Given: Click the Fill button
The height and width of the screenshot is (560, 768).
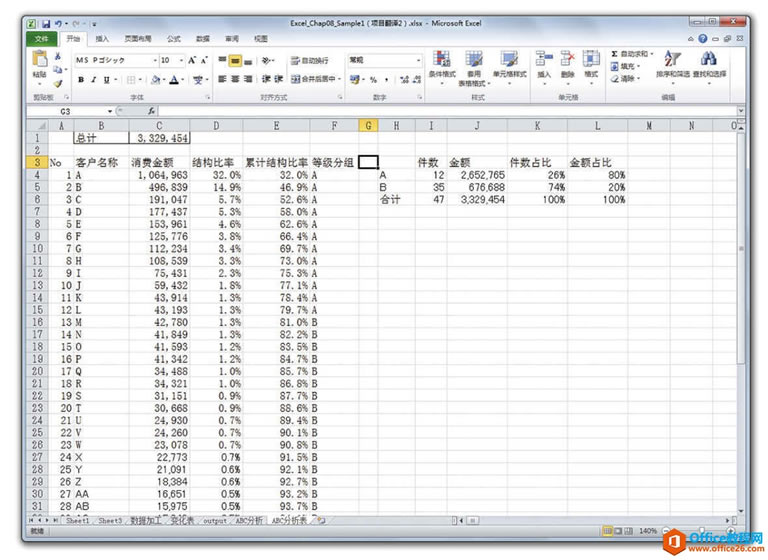Looking at the screenshot, I should pyautogui.click(x=625, y=66).
